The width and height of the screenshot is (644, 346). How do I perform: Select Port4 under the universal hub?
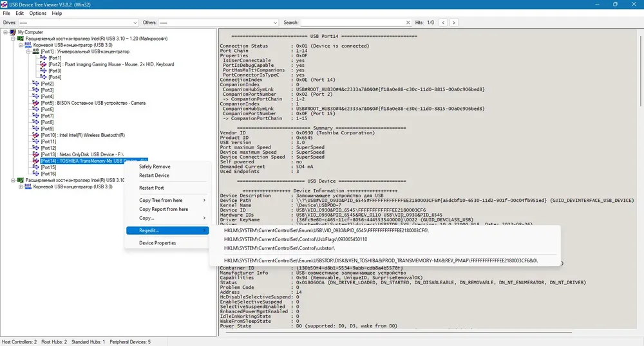tap(55, 77)
